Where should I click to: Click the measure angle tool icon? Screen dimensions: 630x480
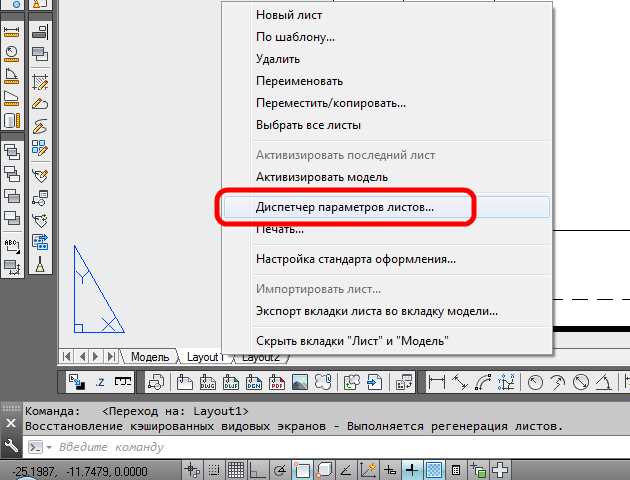pos(12,75)
